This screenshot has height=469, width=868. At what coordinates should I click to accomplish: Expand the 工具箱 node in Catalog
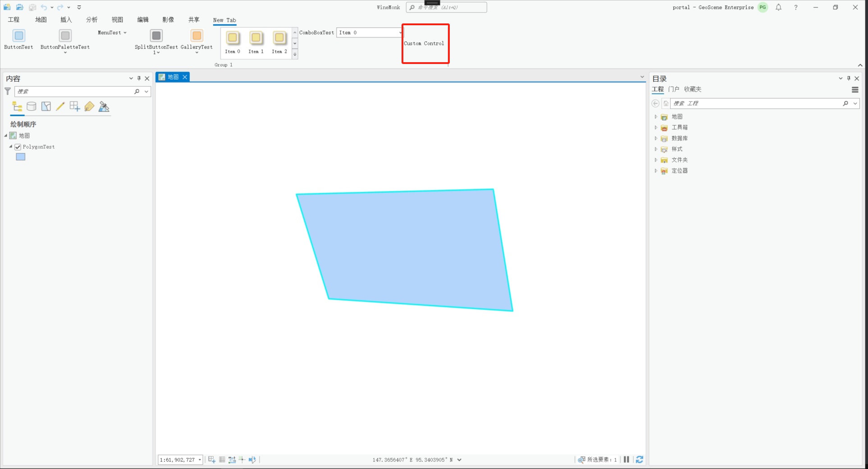[x=656, y=127]
